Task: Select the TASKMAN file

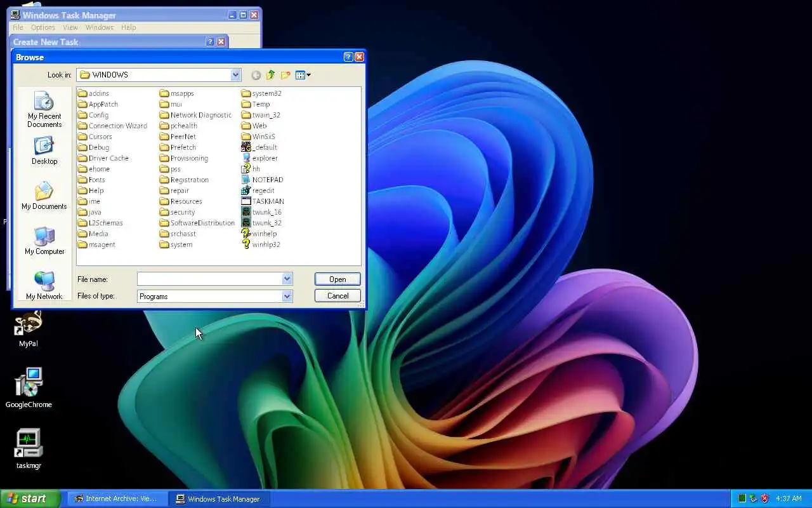Action: pyautogui.click(x=263, y=201)
